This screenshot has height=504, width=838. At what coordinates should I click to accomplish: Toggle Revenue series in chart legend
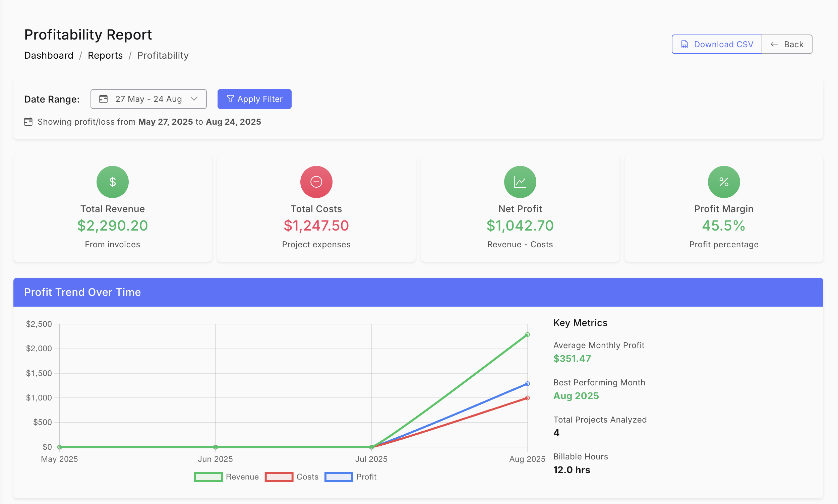tap(242, 477)
